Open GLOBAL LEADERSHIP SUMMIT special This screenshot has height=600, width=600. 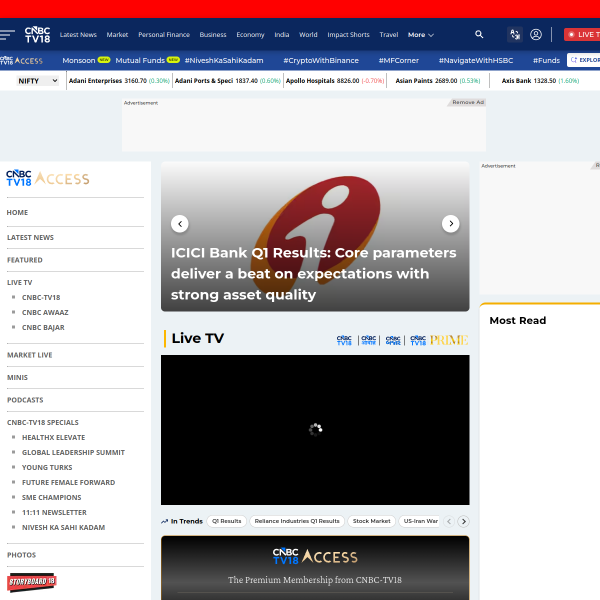click(x=73, y=452)
